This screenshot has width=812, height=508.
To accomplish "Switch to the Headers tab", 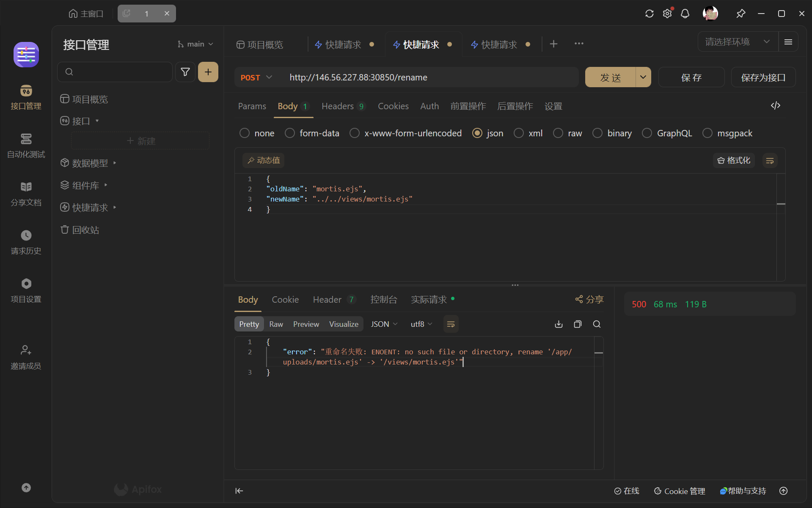I will click(343, 106).
